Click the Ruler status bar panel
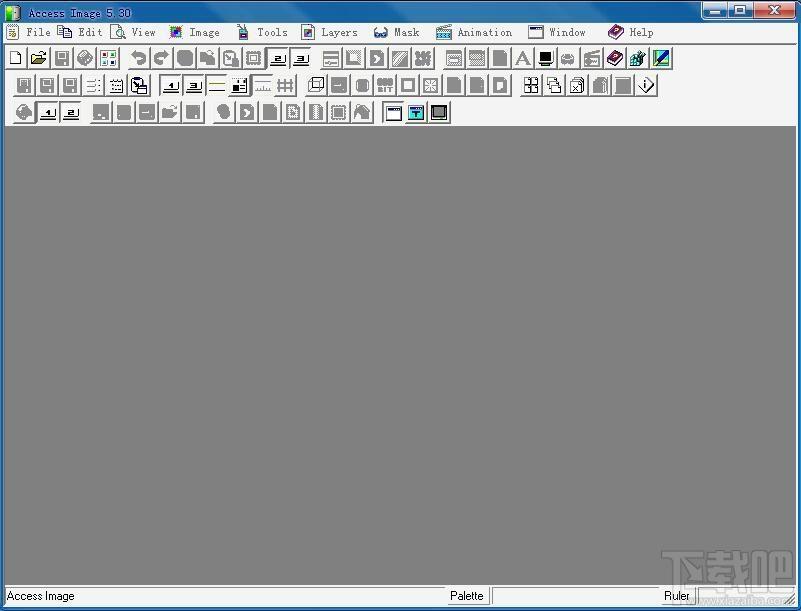 (676, 596)
